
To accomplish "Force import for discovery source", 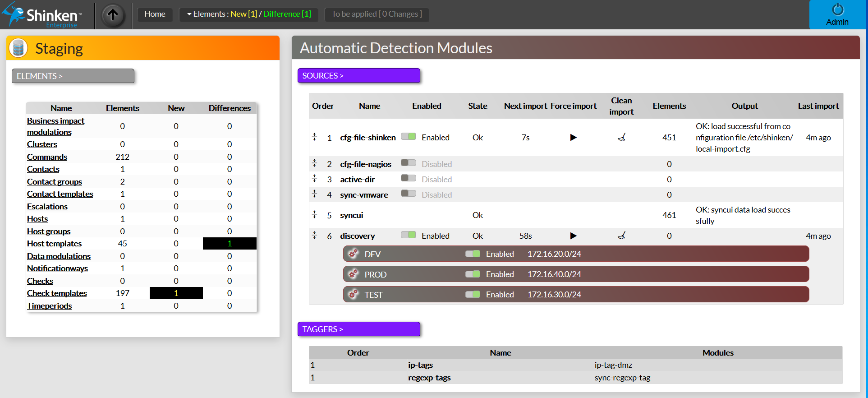I will [x=573, y=236].
